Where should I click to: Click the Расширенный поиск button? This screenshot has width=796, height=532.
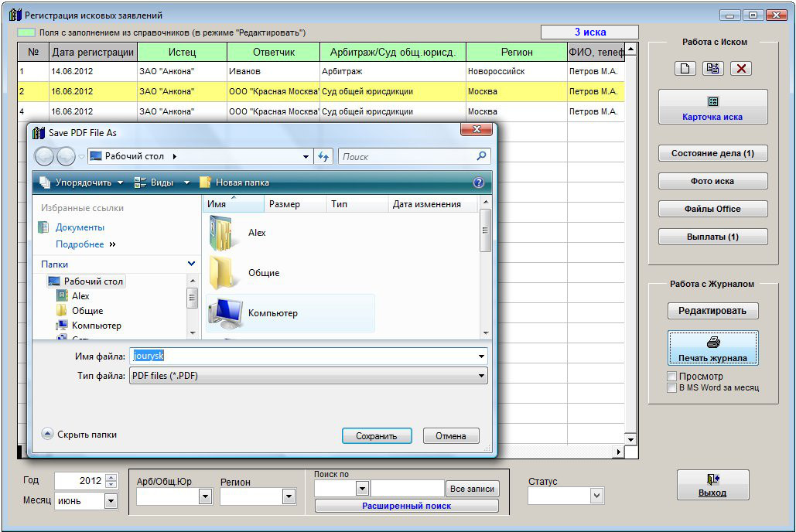[x=407, y=506]
